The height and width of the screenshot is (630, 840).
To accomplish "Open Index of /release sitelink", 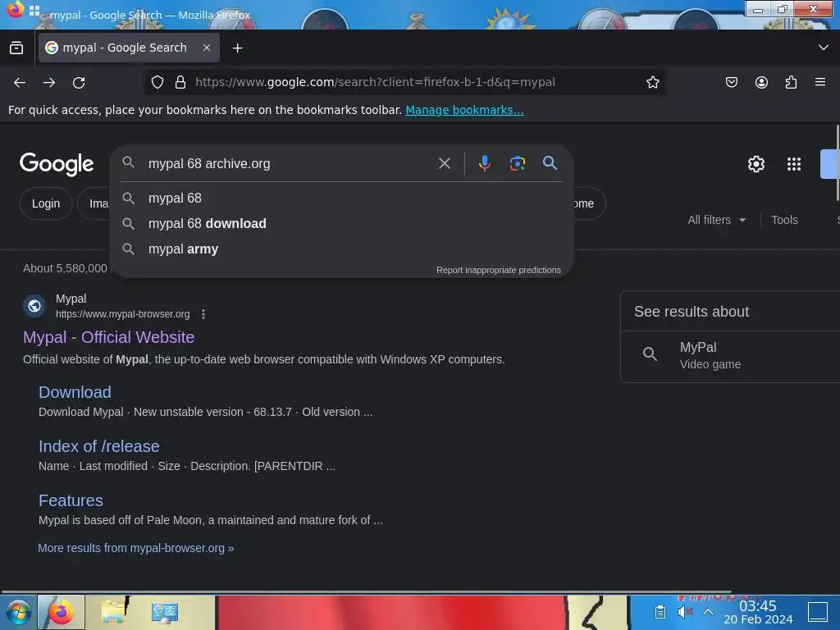I will tap(99, 446).
